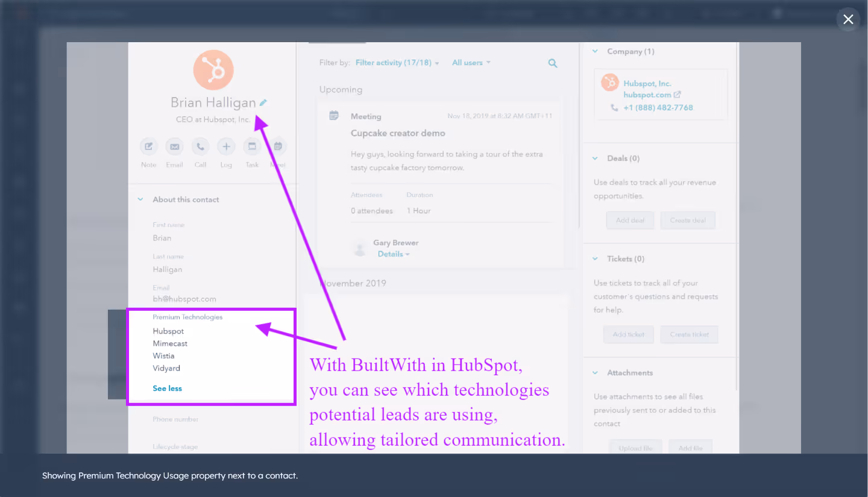Click Gary Brewer's avatar thumbnail
This screenshot has width=868, height=497.
coord(360,248)
